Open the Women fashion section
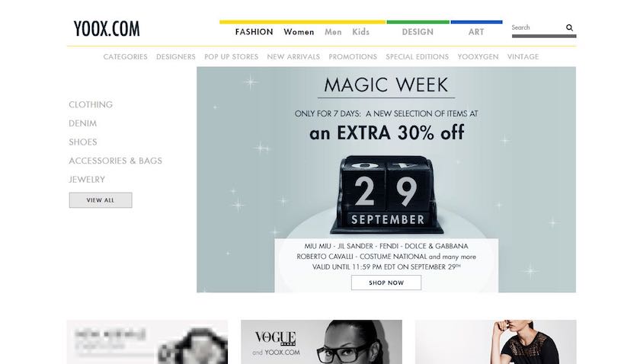640x364 pixels. (299, 32)
